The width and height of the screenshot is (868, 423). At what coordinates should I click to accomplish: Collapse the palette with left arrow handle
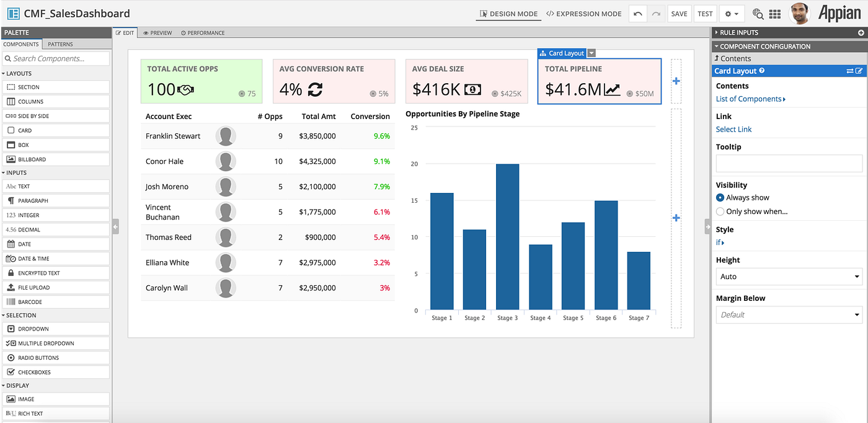point(115,228)
